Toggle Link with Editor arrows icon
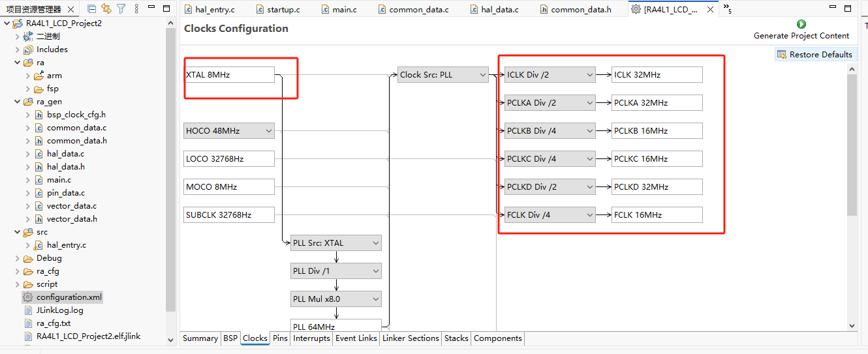Viewport: 868px width, 354px height. 106,9
